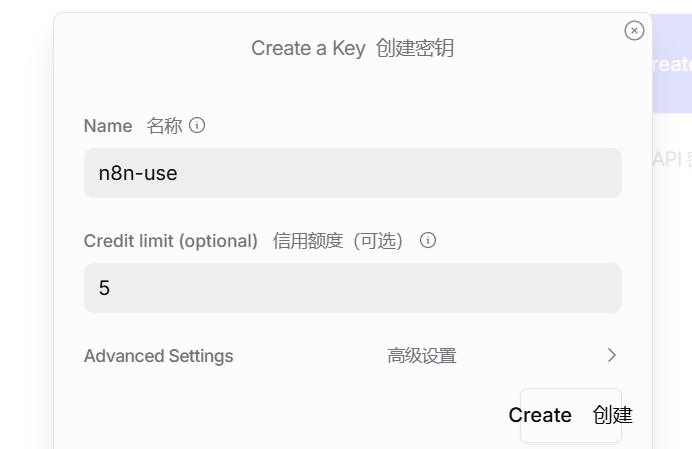Click the "Create a Key" dialog title

pos(308,48)
